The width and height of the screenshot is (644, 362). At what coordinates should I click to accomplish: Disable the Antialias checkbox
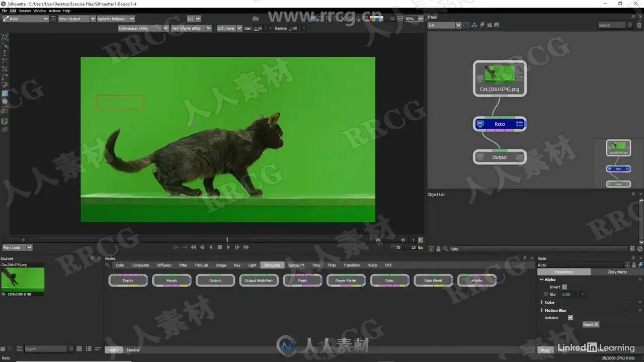(x=570, y=318)
